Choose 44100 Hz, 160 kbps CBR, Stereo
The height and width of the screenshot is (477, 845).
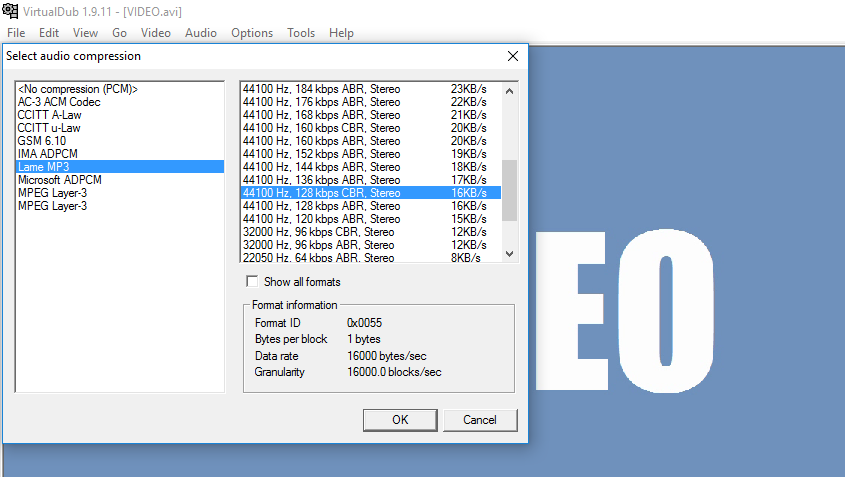point(371,128)
